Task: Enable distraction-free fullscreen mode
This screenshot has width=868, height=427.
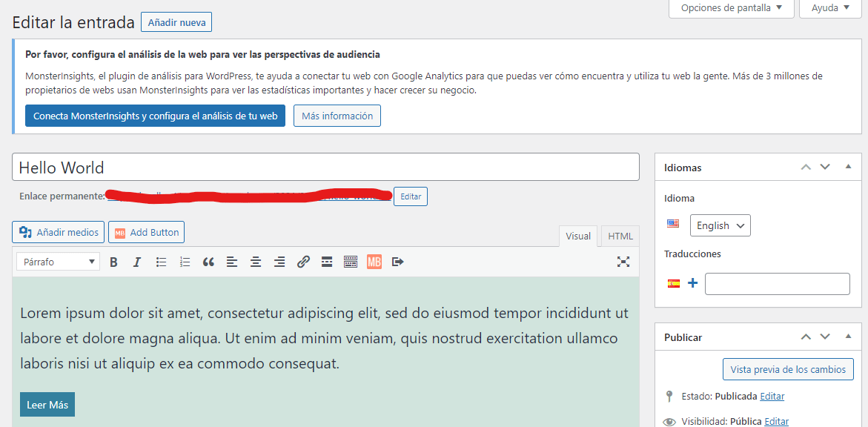Action: click(623, 262)
